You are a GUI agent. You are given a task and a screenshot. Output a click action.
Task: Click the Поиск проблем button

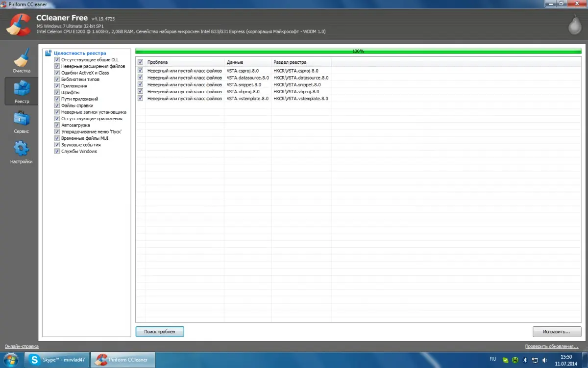[159, 332]
